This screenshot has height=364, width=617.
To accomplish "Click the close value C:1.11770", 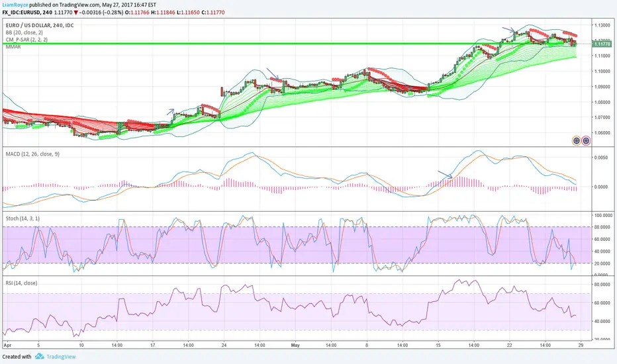I will click(213, 12).
